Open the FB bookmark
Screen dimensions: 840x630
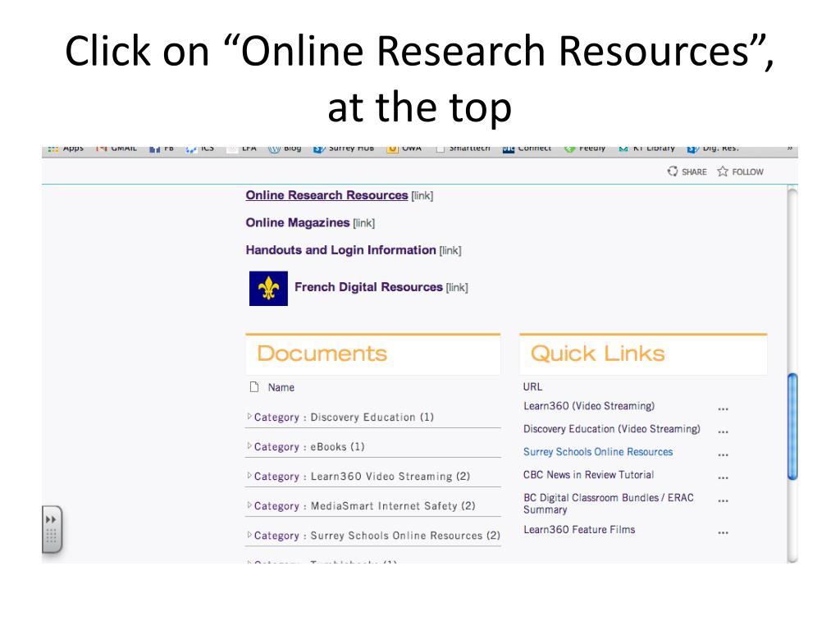pyautogui.click(x=162, y=149)
